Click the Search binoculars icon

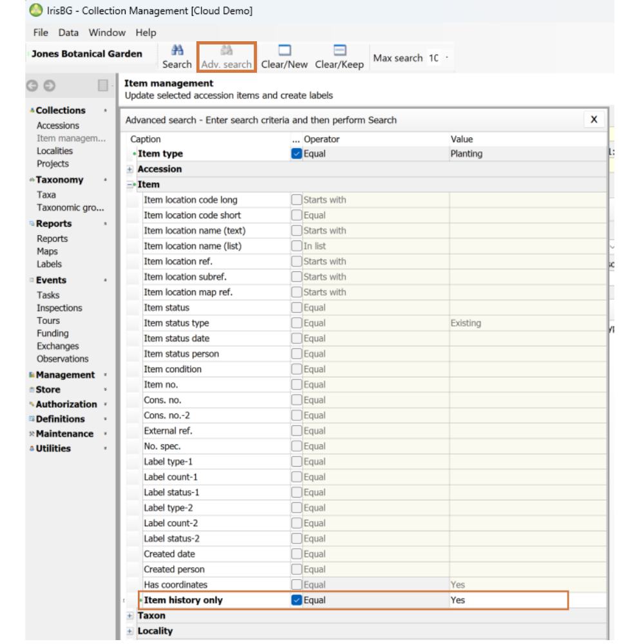point(177,50)
